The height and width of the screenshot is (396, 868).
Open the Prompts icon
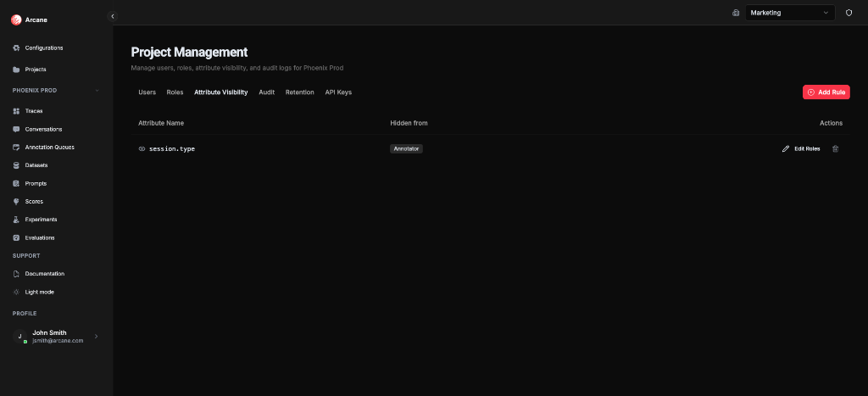point(17,183)
